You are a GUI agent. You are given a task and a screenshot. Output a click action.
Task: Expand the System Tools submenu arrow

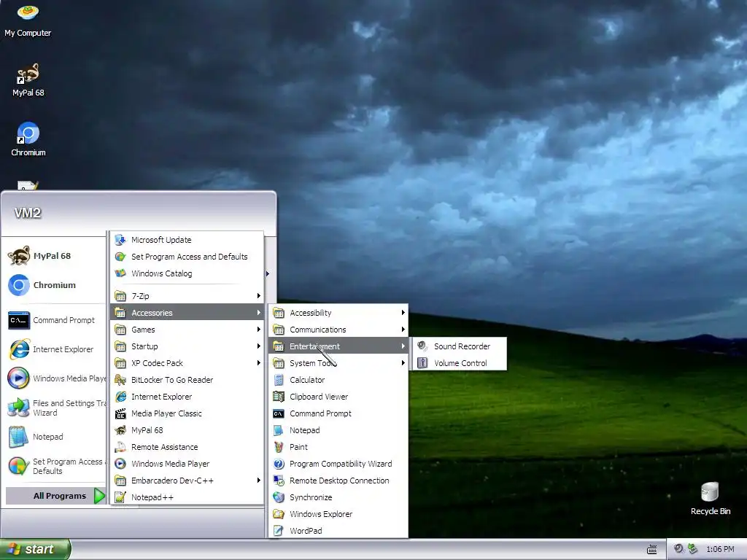[x=403, y=363]
